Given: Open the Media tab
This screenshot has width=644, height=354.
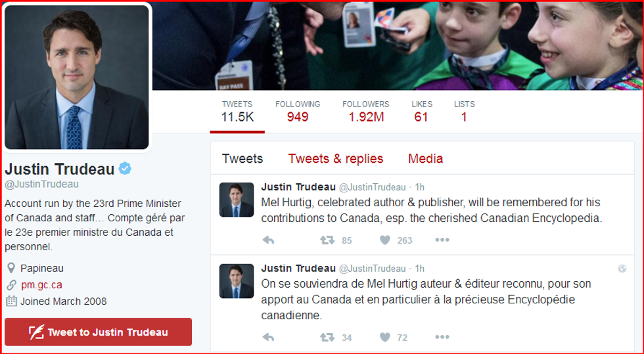Looking at the screenshot, I should click(x=426, y=158).
